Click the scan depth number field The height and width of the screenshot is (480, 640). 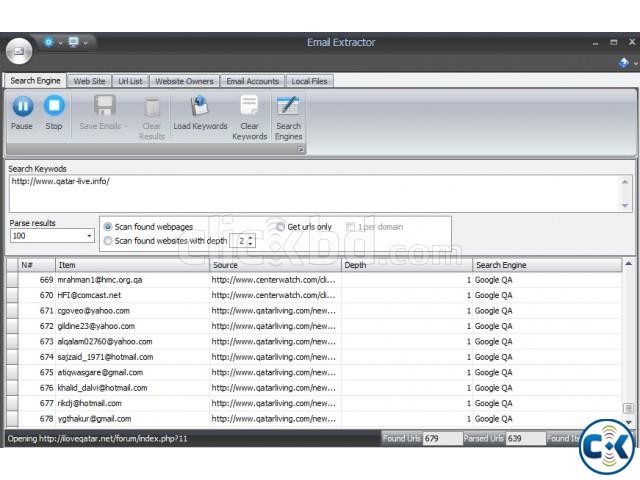coord(240,241)
